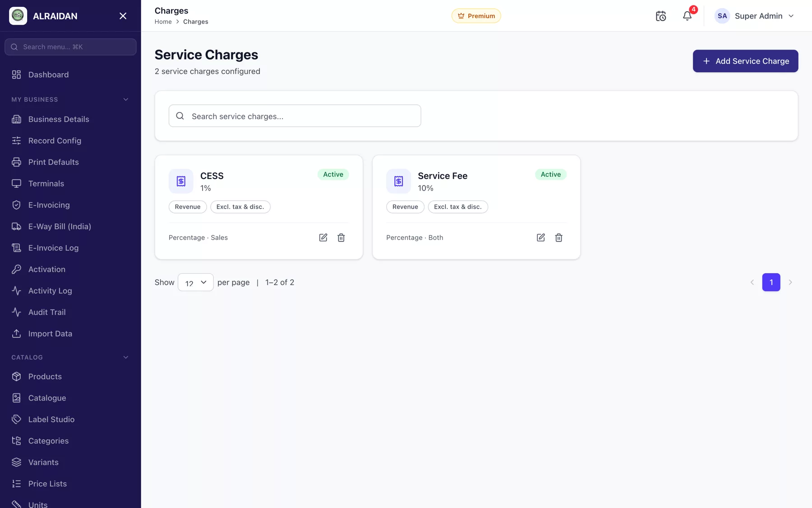Click the SA avatar
This screenshot has width=812, height=508.
tap(722, 16)
